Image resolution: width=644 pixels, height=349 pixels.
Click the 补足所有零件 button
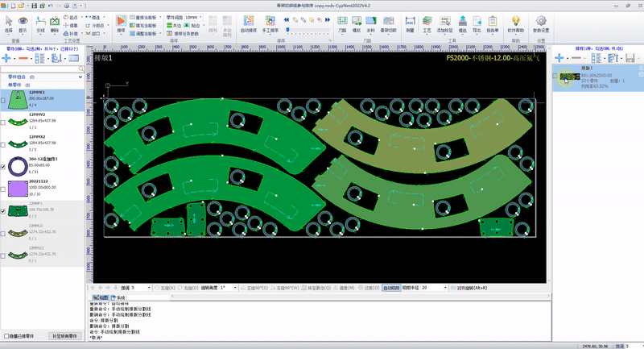[64, 335]
